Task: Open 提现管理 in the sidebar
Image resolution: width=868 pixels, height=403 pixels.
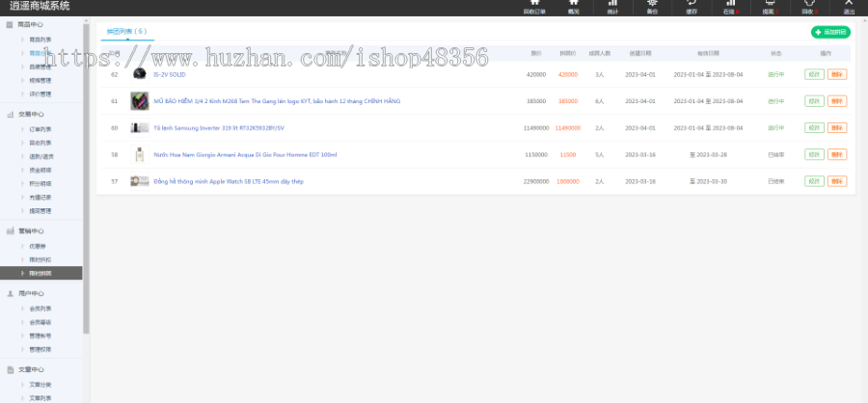Action: click(x=40, y=211)
